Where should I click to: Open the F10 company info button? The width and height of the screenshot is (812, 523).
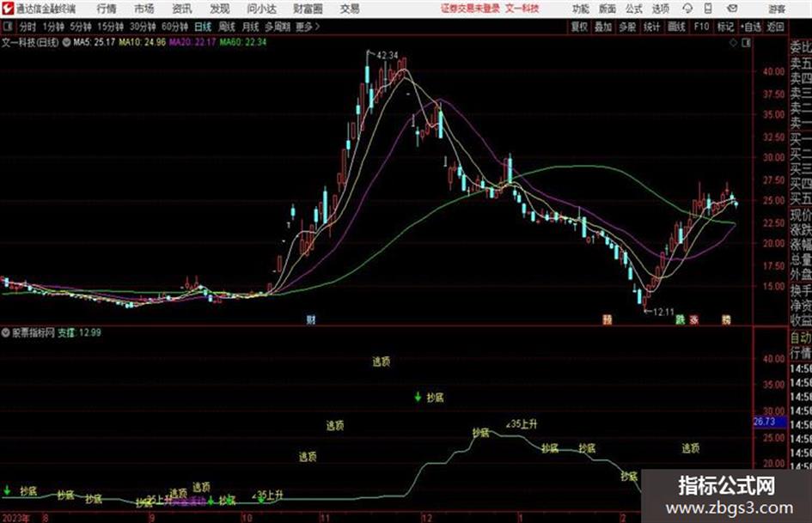tap(701, 27)
